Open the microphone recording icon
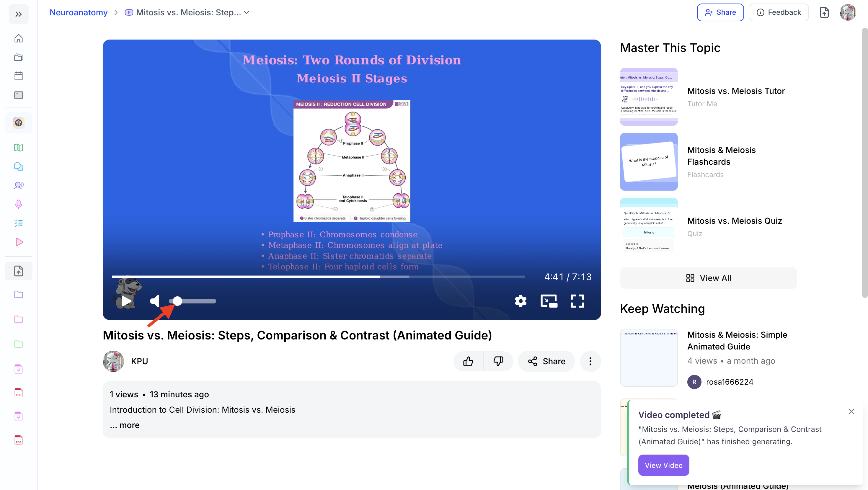The height and width of the screenshot is (490, 868). [19, 204]
